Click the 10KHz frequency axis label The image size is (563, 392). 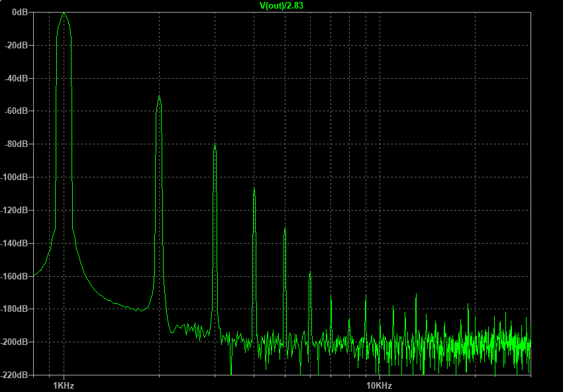(x=379, y=386)
